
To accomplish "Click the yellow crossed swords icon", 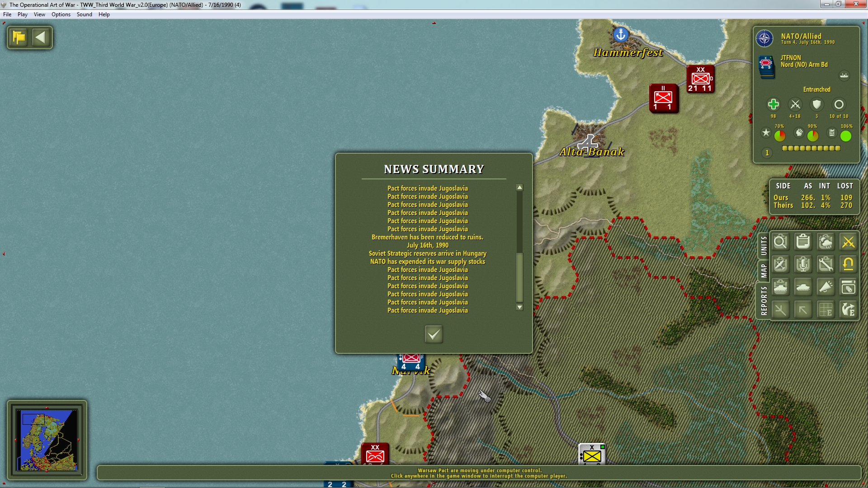I will point(848,242).
